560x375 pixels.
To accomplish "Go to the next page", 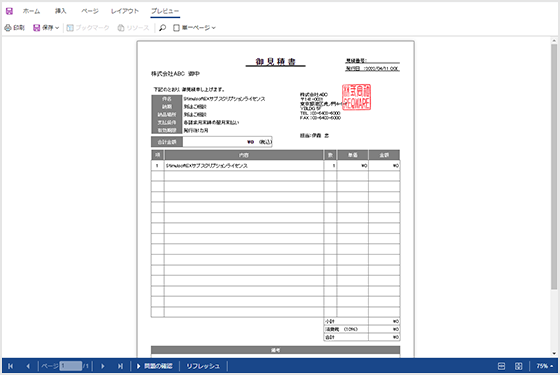I will [x=102, y=366].
